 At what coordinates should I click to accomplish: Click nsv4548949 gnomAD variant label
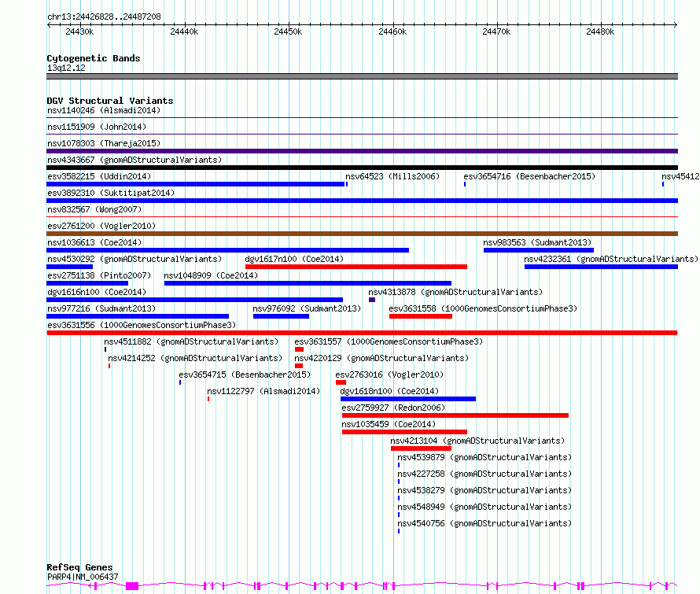click(484, 507)
